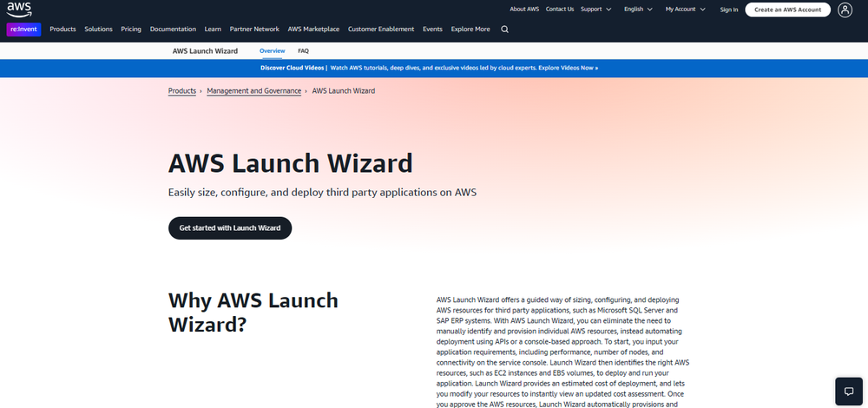
Task: Open the re:Invent badge link
Action: pyautogui.click(x=23, y=30)
